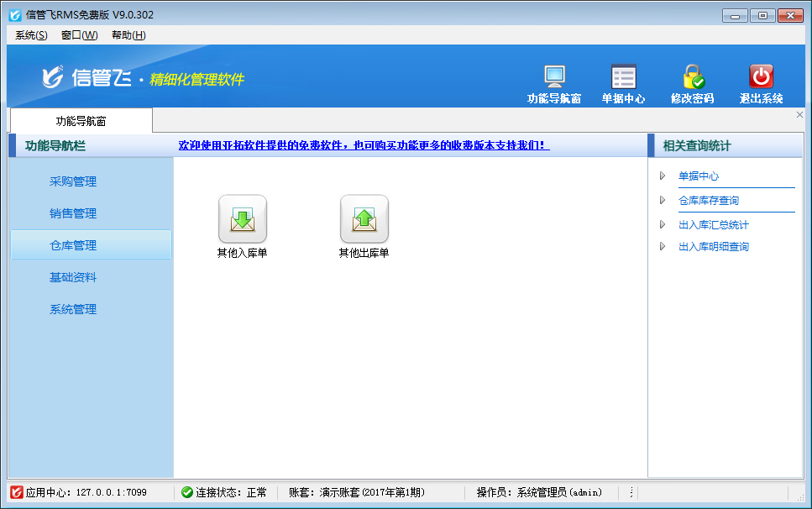Expand the 单据中心 arrow in query panel

[663, 176]
